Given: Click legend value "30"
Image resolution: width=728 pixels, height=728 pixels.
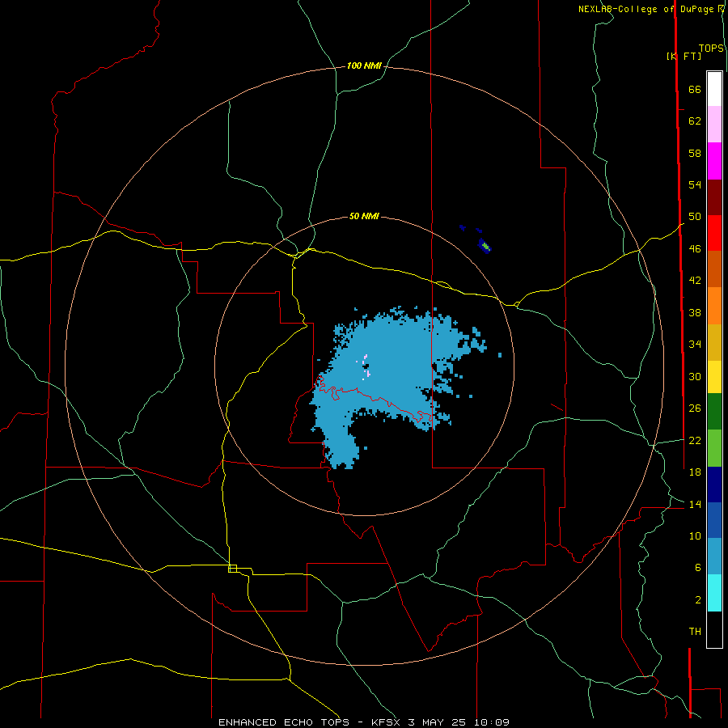Looking at the screenshot, I should click(695, 376).
